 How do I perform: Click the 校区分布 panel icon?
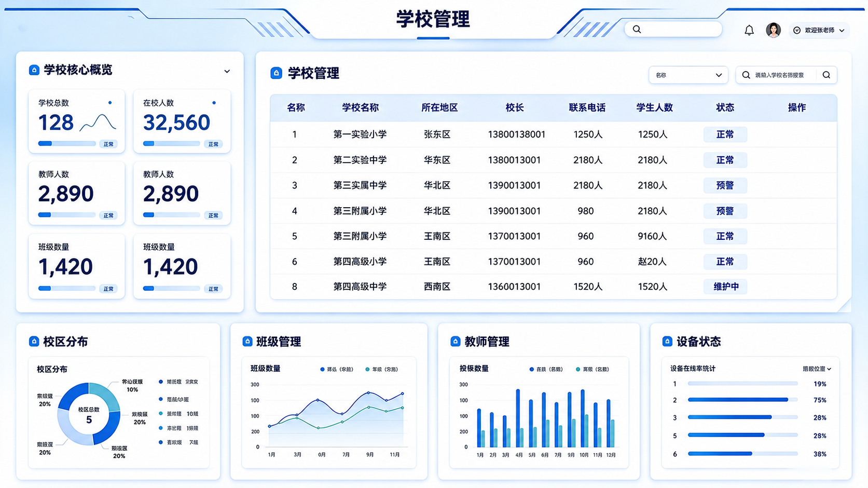click(x=34, y=342)
